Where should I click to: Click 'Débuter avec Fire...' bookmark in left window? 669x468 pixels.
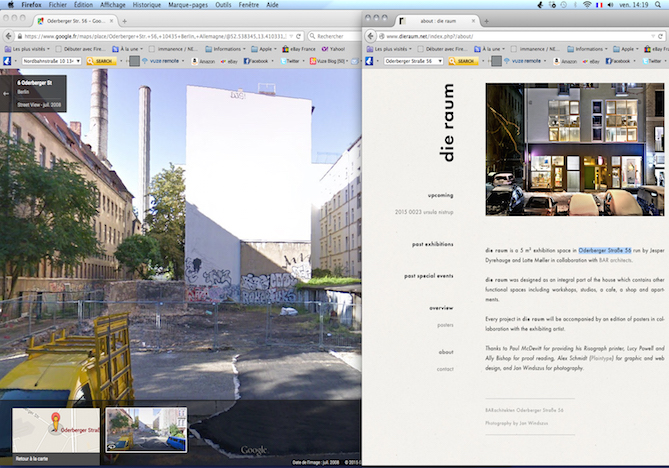[x=81, y=49]
